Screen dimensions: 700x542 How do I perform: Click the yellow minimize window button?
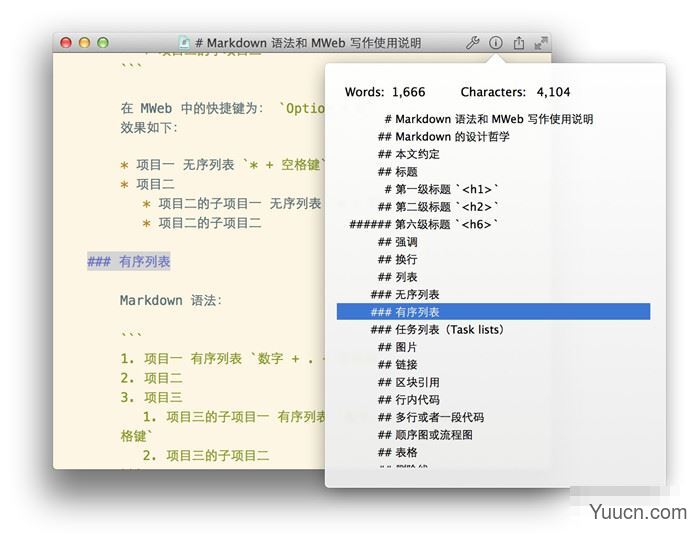(84, 42)
